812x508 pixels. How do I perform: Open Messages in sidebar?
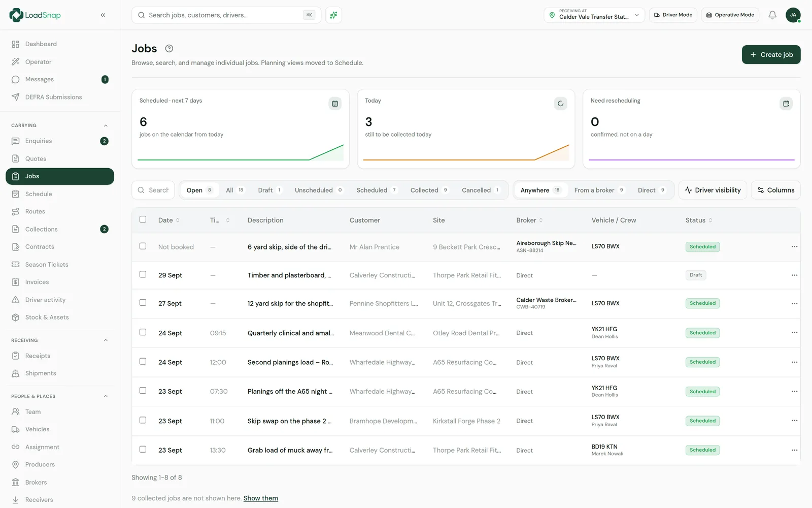60,80
